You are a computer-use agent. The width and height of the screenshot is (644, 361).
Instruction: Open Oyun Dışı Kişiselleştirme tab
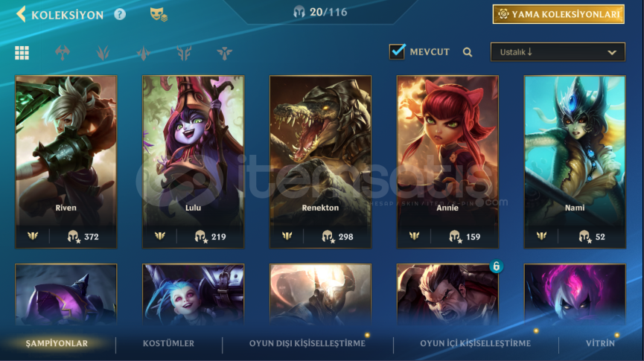click(307, 343)
